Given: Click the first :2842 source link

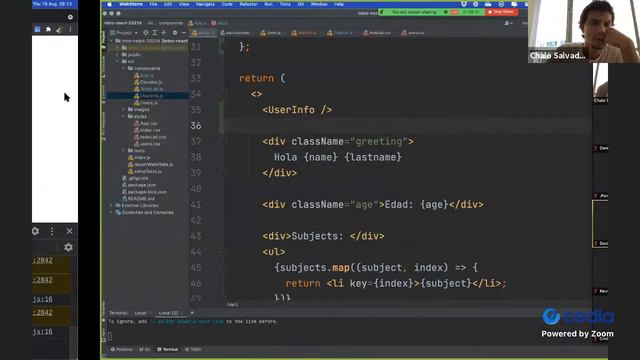Looking at the screenshot, I should tap(42, 260).
